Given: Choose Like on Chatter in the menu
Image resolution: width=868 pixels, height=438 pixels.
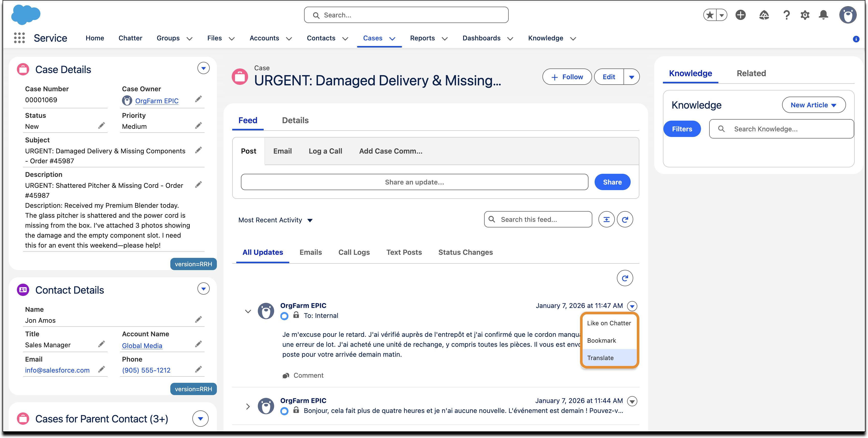Looking at the screenshot, I should (609, 323).
